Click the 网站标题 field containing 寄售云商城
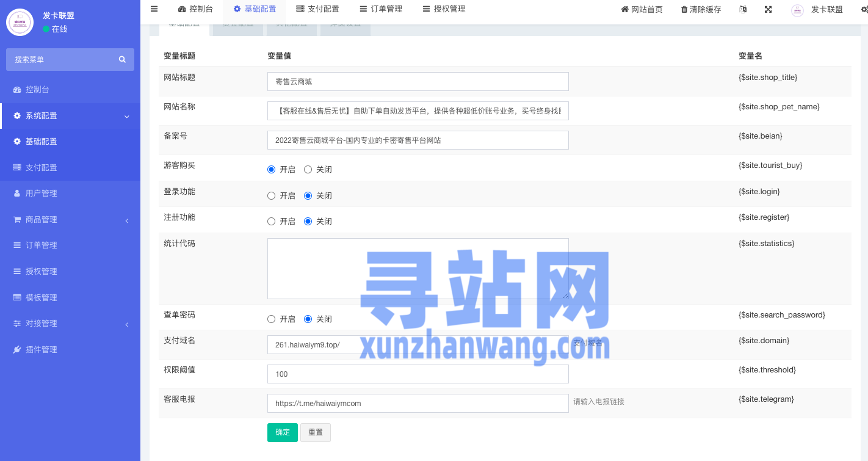The image size is (868, 461). coord(418,81)
